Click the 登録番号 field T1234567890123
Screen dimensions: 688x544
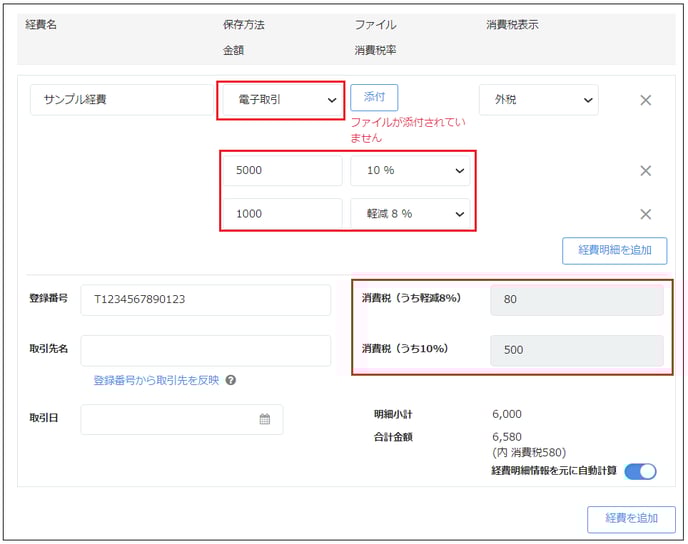point(205,300)
